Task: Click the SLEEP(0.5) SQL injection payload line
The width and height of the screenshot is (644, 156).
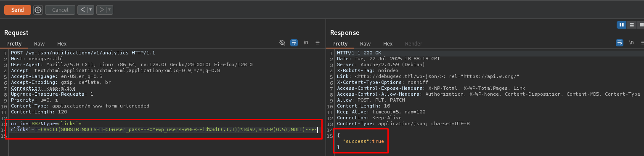Action: coord(164,129)
